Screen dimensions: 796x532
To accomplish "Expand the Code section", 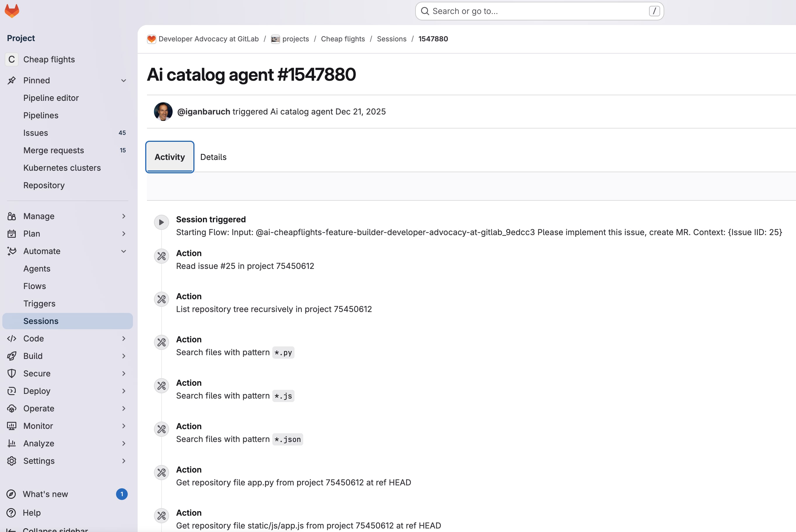I will [x=124, y=338].
